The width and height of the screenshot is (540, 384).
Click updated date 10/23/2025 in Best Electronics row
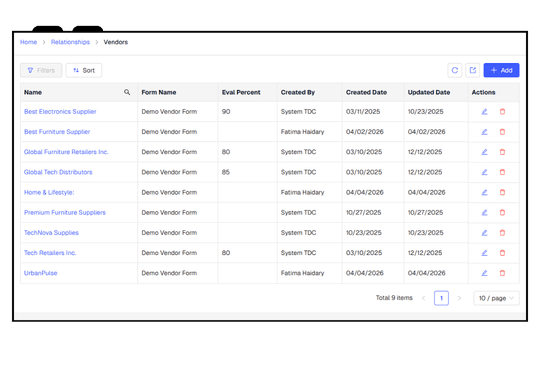pyautogui.click(x=426, y=112)
